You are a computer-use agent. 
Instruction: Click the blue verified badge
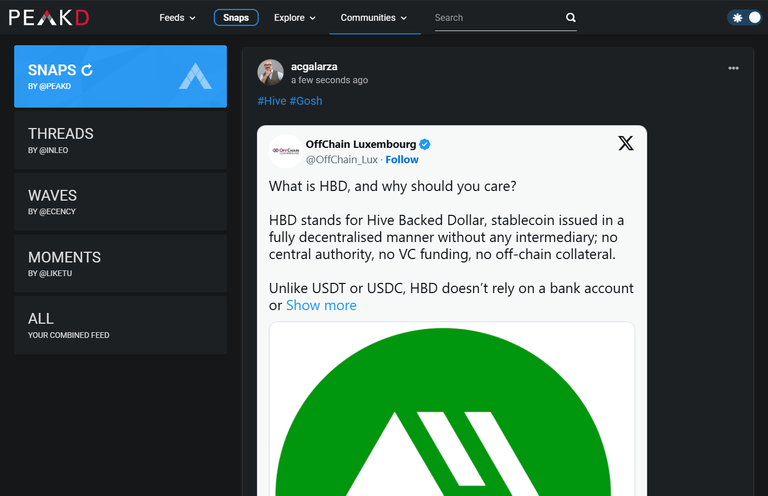tap(425, 144)
